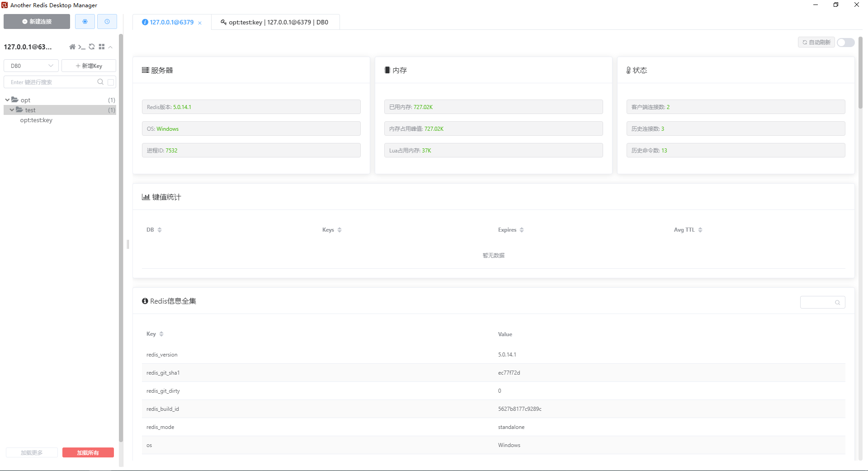The image size is (868, 471).
Task: Click the redis_mode row key
Action: pyautogui.click(x=160, y=427)
